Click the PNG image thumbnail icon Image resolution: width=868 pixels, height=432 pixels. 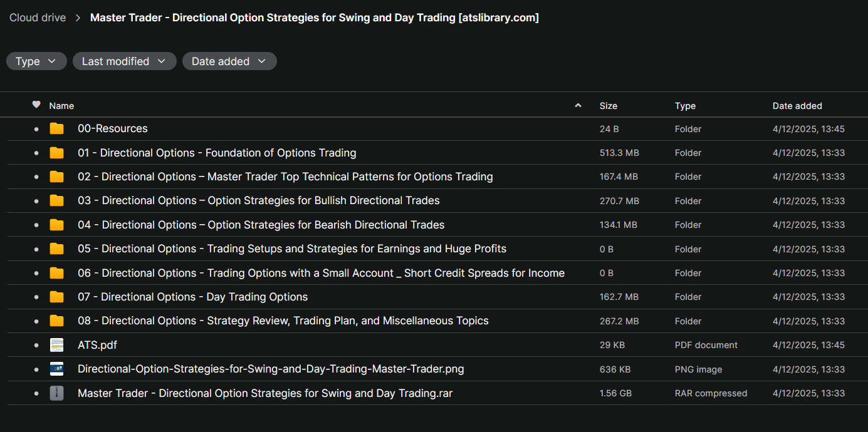[x=57, y=369]
